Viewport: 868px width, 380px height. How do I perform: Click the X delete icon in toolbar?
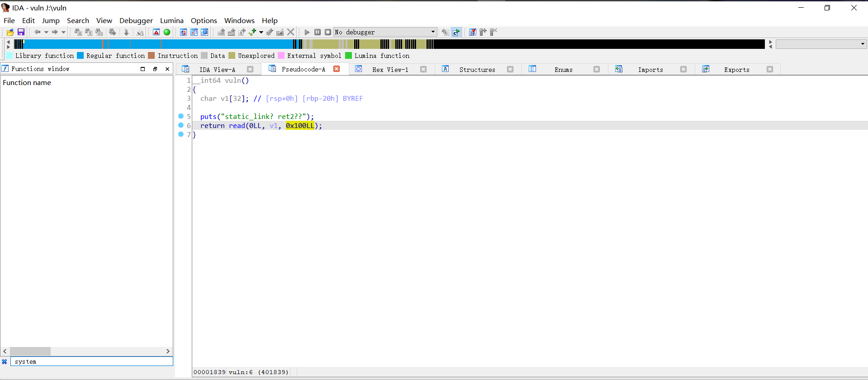pos(291,32)
